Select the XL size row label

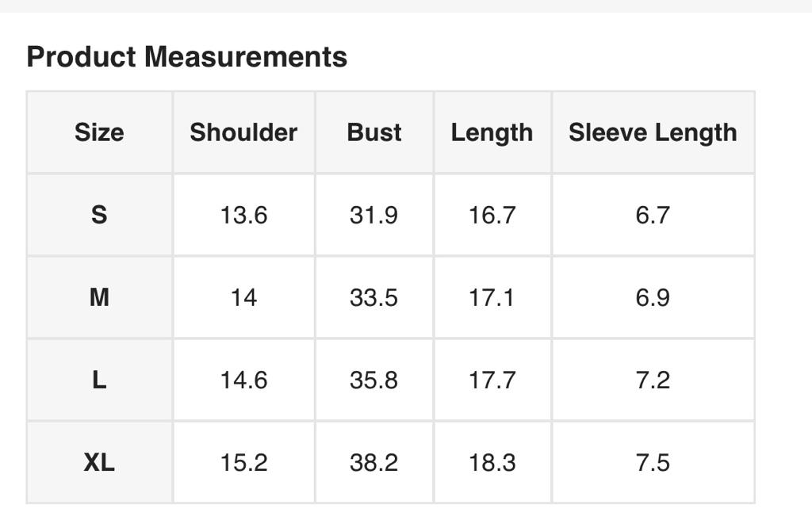99,462
